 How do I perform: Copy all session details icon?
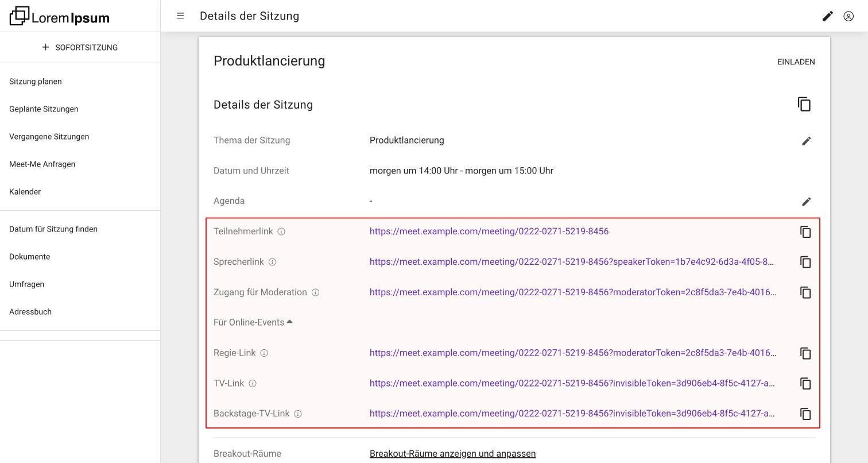[804, 105]
